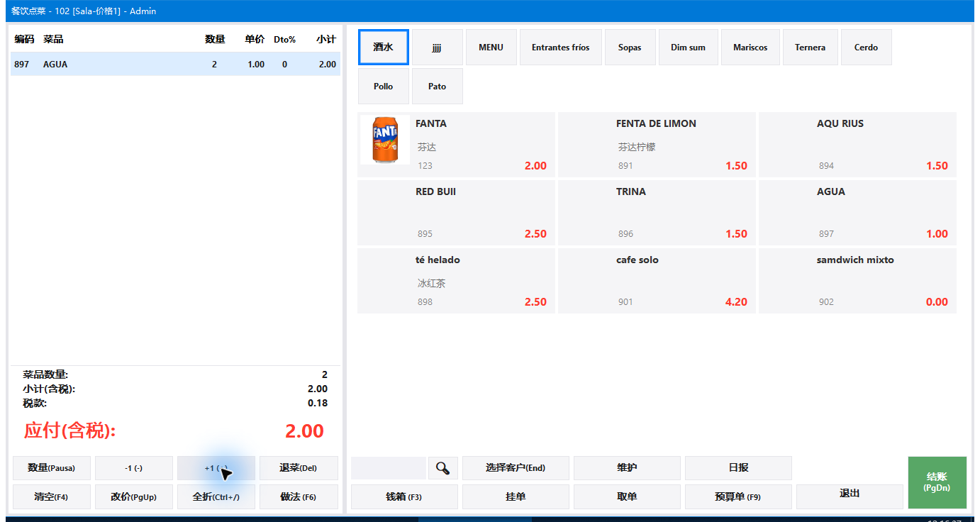
Task: Add té helado item to order
Action: click(456, 281)
